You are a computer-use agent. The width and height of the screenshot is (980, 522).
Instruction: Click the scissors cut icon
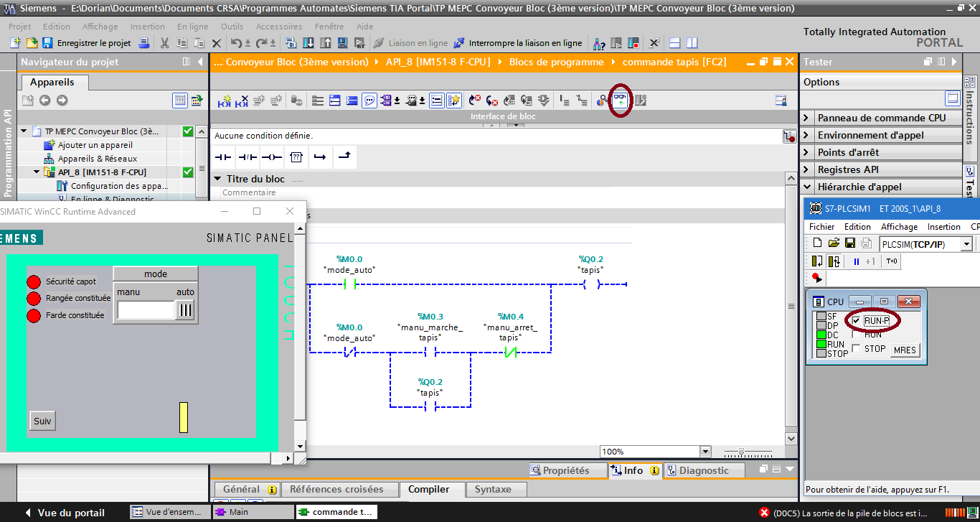(164, 43)
